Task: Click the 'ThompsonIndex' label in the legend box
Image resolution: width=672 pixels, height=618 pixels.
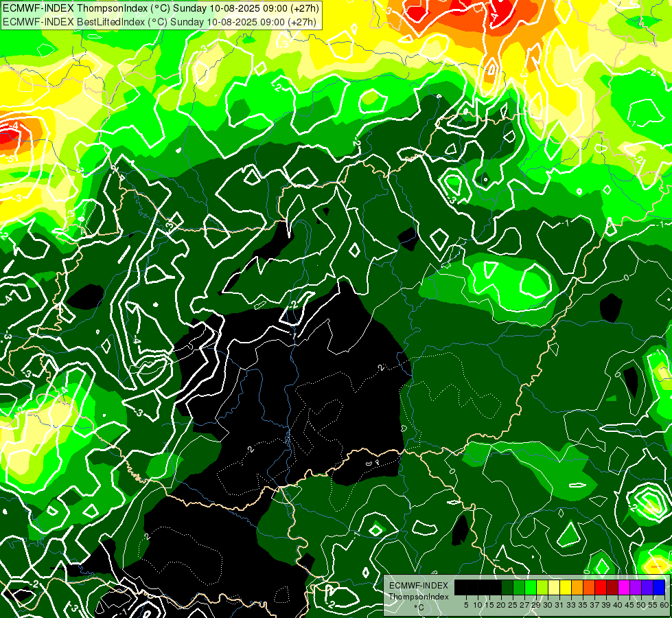Action: [419, 597]
